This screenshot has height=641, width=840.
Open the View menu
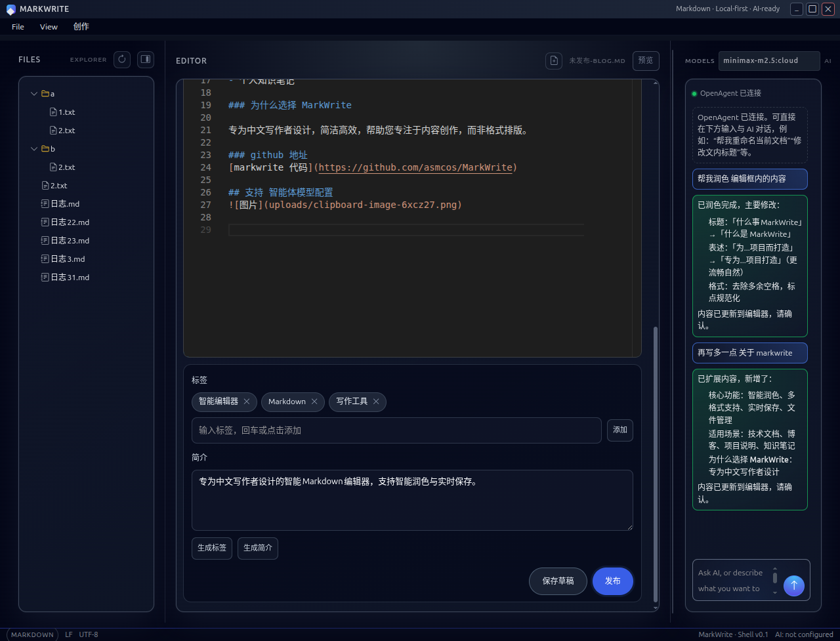pyautogui.click(x=49, y=27)
